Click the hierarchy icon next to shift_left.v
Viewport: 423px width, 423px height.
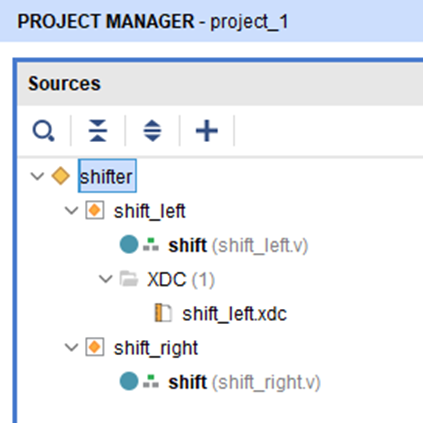pos(151,244)
